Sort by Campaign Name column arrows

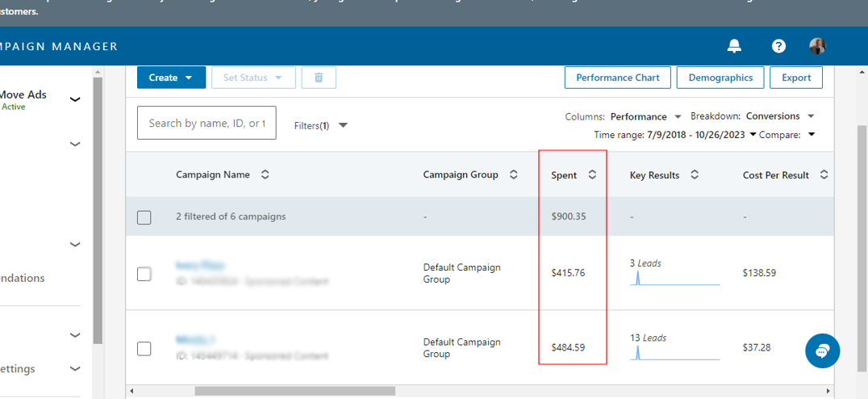coord(265,175)
